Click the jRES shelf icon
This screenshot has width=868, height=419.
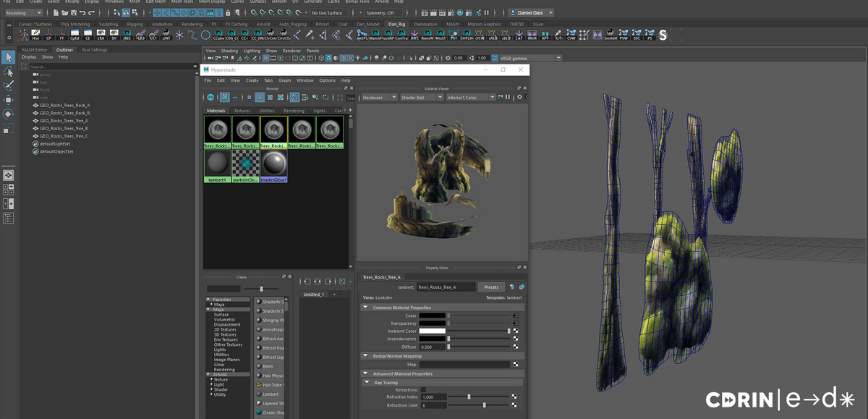tap(127, 35)
